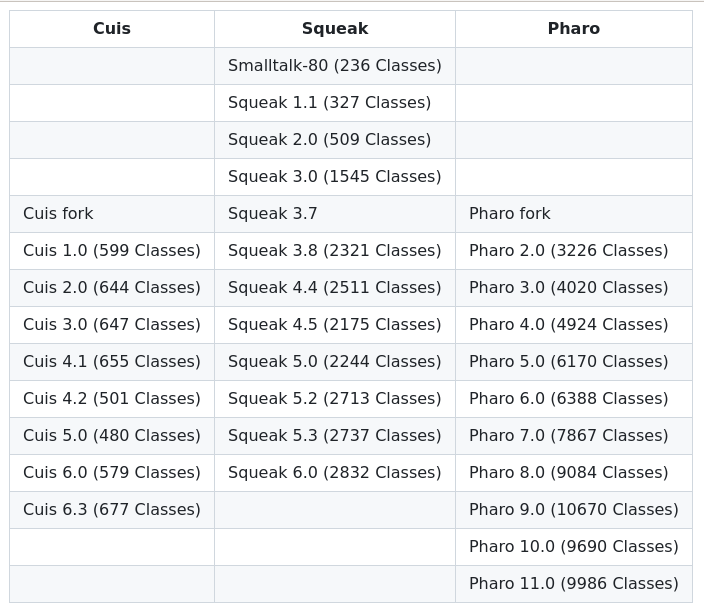Select Squeak 4.4 (2511 Classes)
704x610 pixels.
tap(335, 288)
